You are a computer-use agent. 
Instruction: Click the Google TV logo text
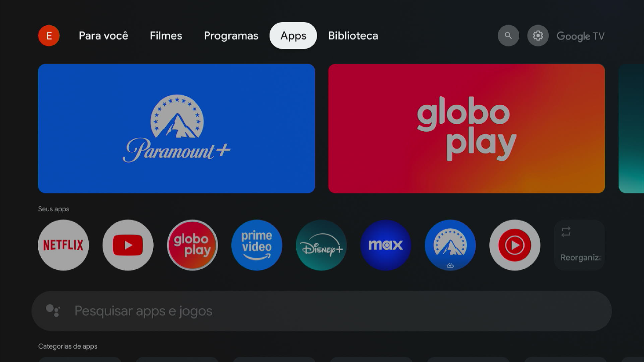coord(580,36)
